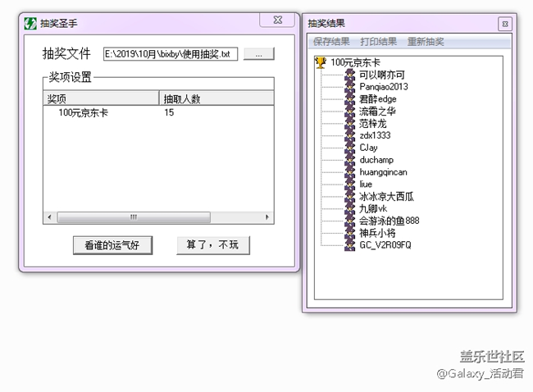Click the person icon next to 九卿vk
The width and height of the screenshot is (533, 392).
coord(350,208)
